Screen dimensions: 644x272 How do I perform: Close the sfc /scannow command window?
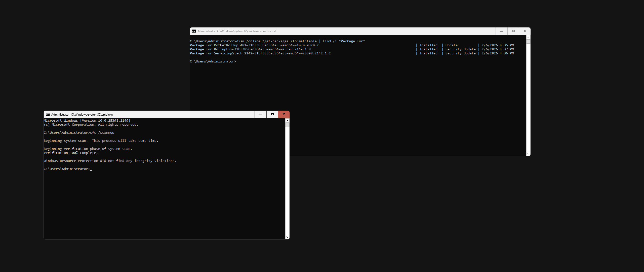[284, 115]
